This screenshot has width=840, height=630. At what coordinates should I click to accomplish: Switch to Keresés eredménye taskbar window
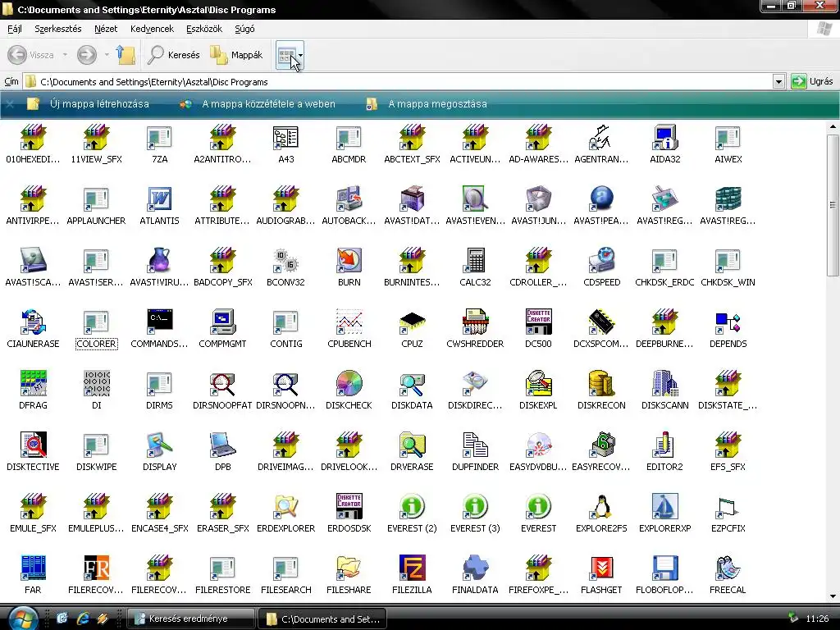[190, 619]
